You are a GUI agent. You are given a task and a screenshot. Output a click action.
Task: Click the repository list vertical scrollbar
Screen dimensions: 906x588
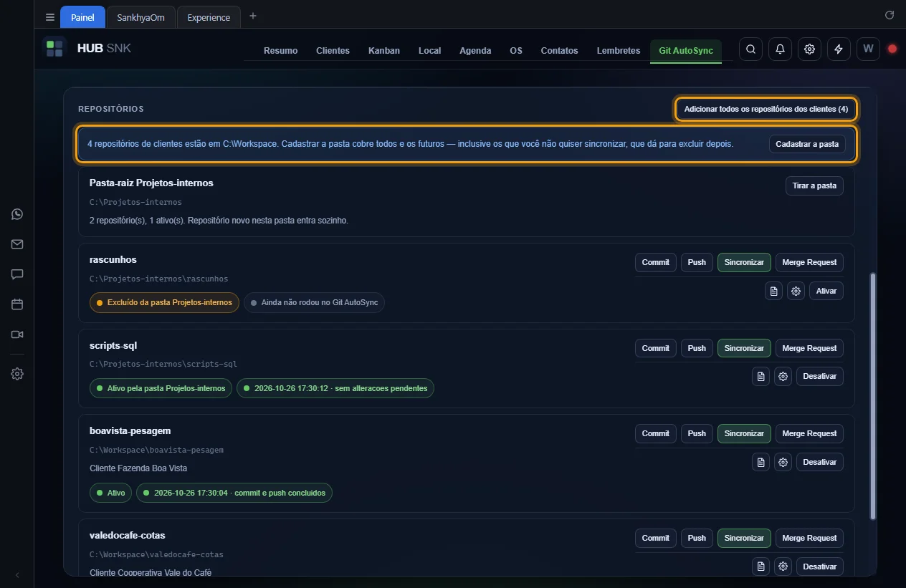click(x=872, y=395)
